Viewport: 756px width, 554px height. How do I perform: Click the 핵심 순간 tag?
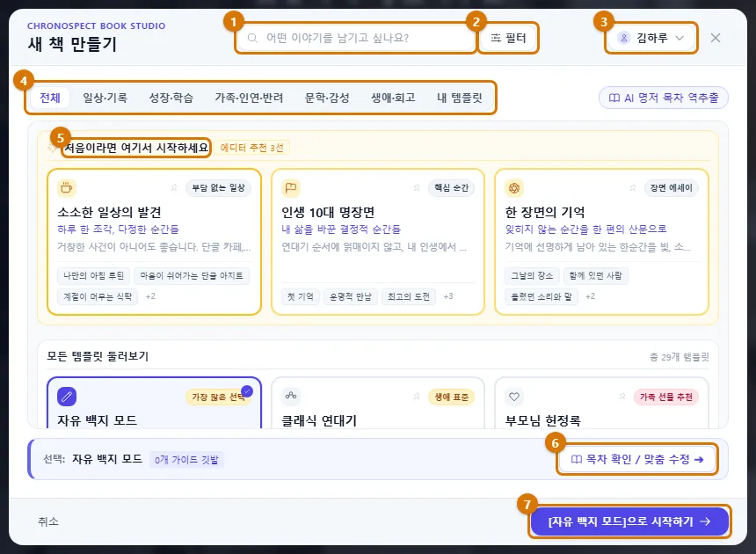(x=451, y=187)
